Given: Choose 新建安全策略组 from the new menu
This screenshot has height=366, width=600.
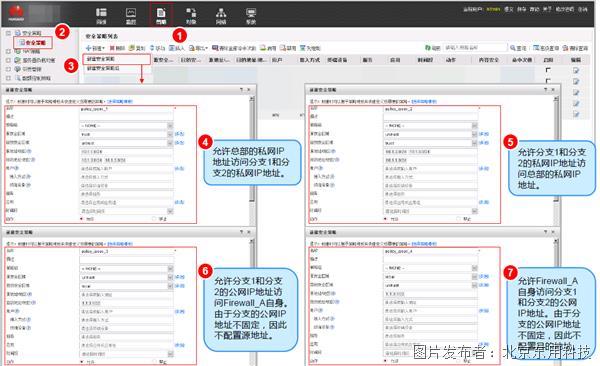Looking at the screenshot, I should 117,68.
